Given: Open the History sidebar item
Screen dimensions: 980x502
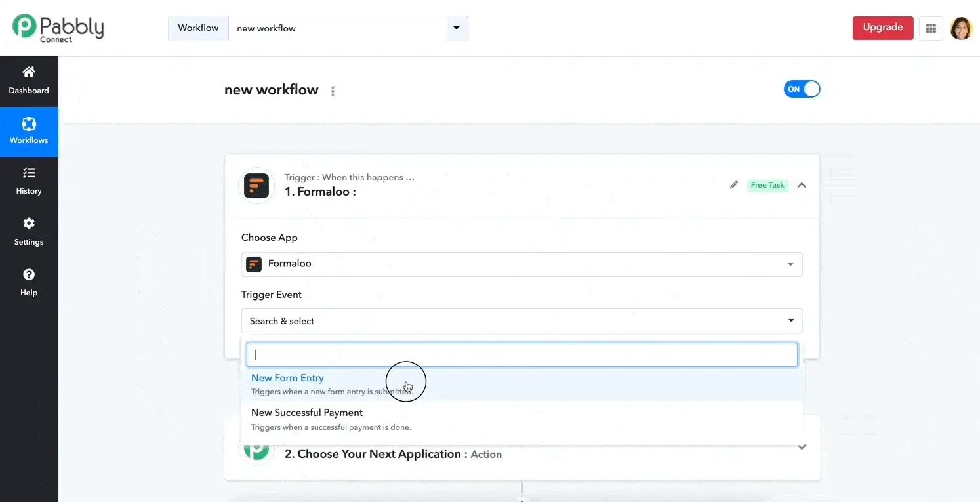Looking at the screenshot, I should tap(29, 181).
